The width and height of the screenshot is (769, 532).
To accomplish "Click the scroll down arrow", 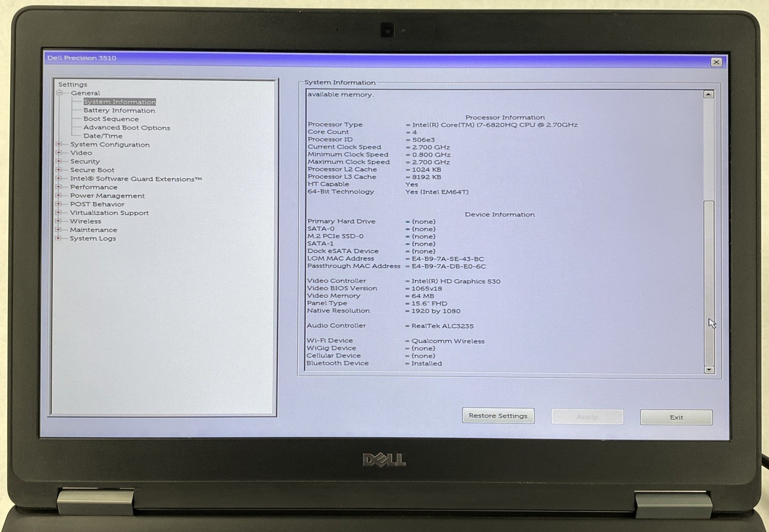I will coord(709,369).
